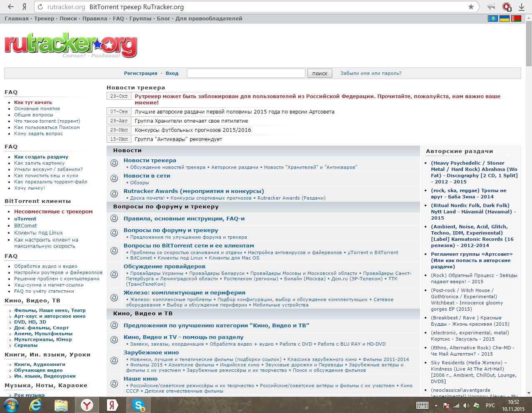This screenshot has height=413, width=532.
Task: Reload the page with the refresh icon
Action: (x=40, y=7)
